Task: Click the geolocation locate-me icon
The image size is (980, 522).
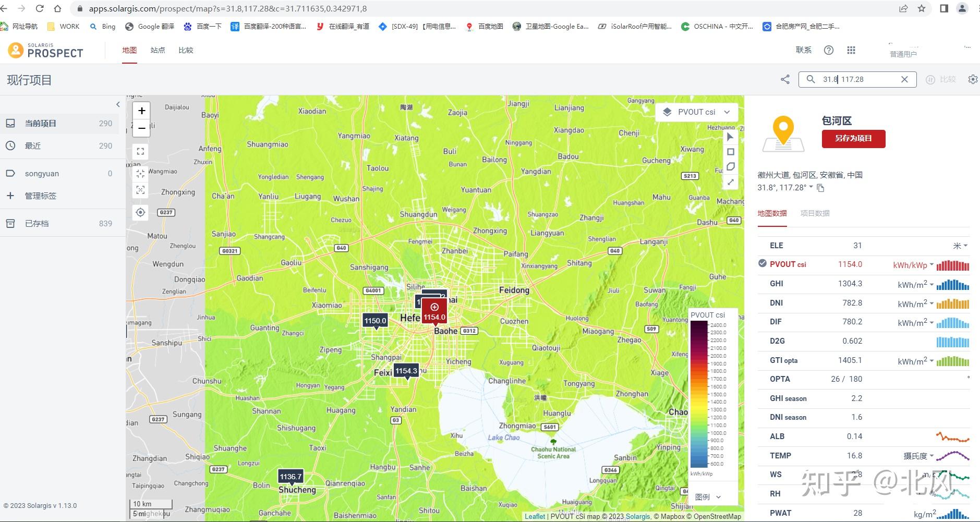Action: (140, 212)
